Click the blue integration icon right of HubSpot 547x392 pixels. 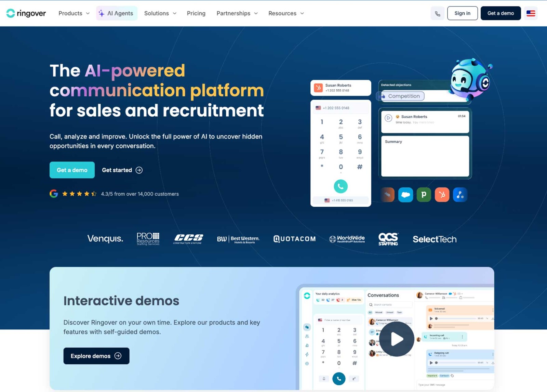click(x=460, y=195)
